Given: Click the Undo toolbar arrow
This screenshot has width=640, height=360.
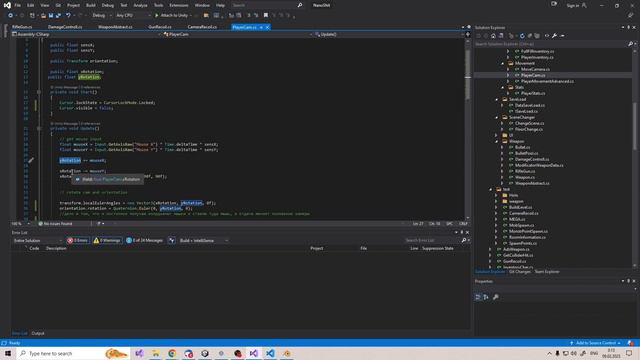Looking at the screenshot, I should [x=68, y=16].
